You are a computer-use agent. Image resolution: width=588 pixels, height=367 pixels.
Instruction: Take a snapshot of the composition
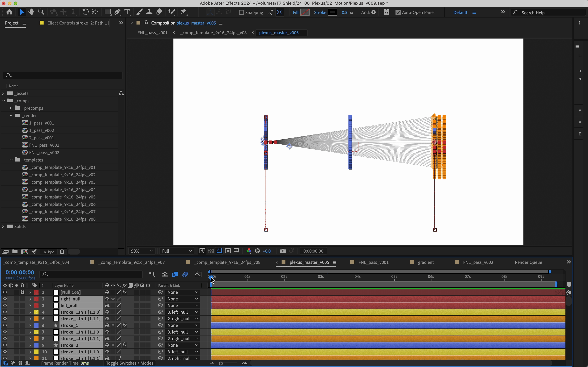(283, 251)
